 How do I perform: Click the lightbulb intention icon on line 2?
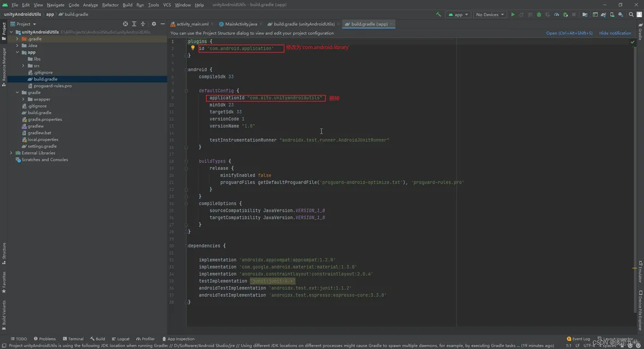[193, 48]
